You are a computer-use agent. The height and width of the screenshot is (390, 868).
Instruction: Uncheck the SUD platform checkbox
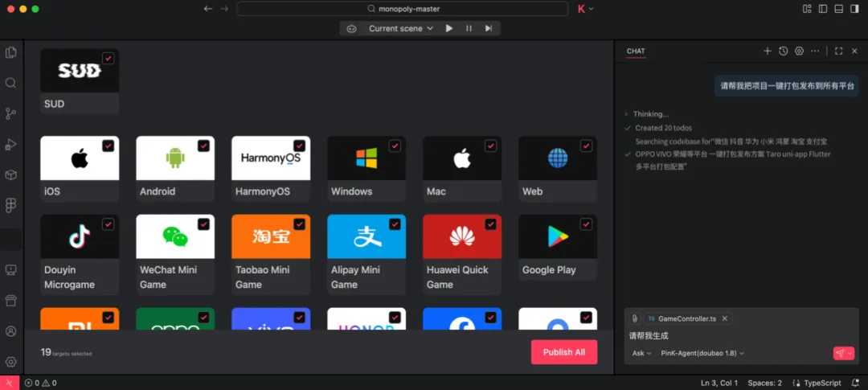coord(108,58)
